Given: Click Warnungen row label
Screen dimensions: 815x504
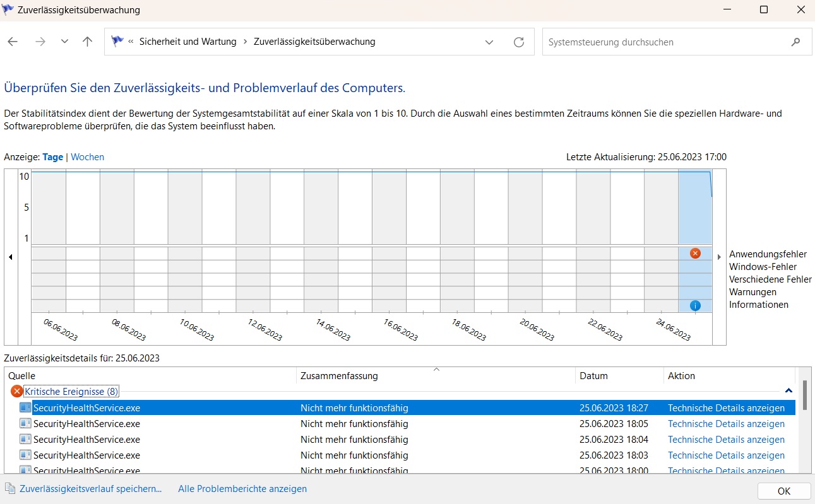Looking at the screenshot, I should click(x=753, y=292).
